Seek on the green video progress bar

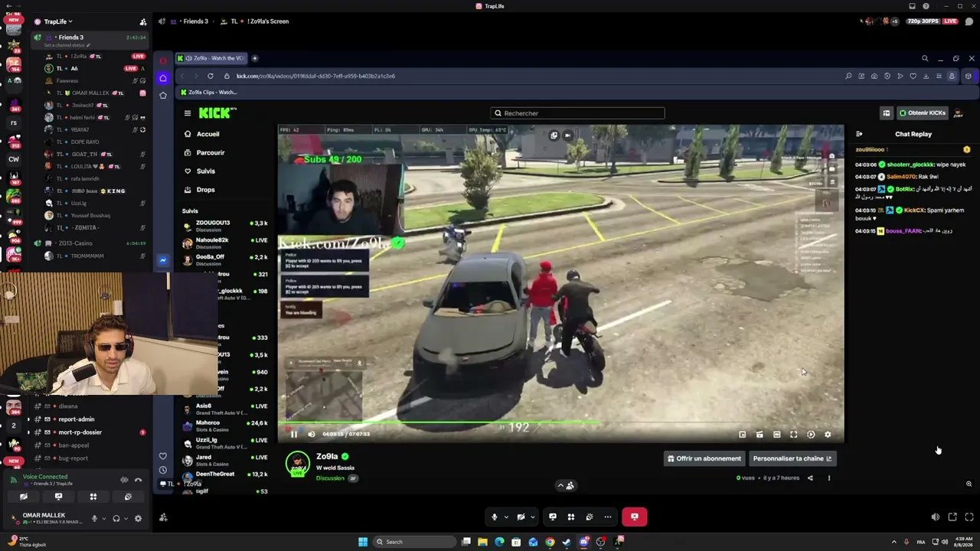coord(560,422)
